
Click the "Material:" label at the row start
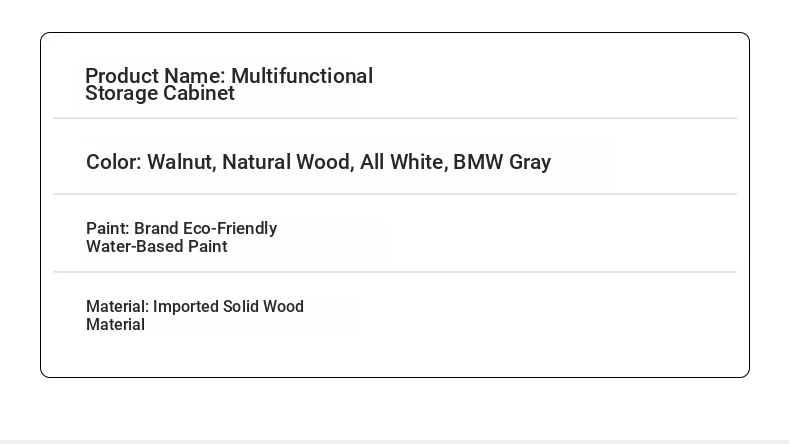117,306
